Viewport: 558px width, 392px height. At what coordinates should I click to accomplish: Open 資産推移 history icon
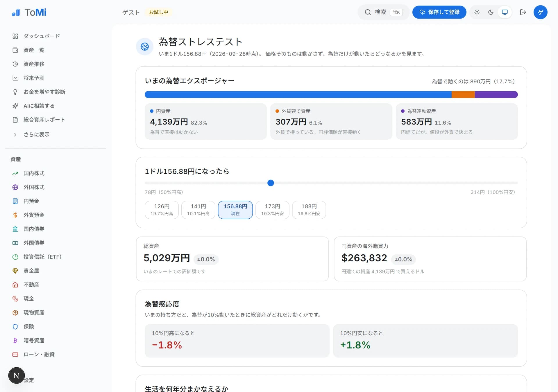[15, 64]
